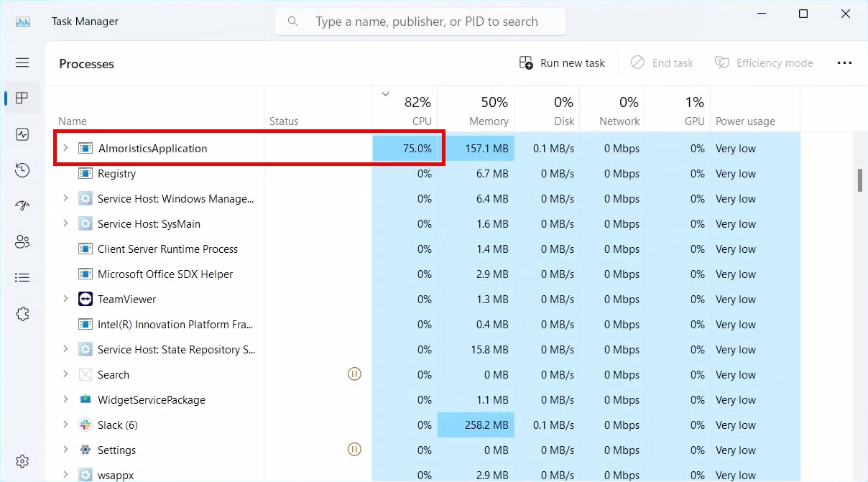This screenshot has width=868, height=482.
Task: Open the CPU column sort chevron
Action: [x=385, y=93]
